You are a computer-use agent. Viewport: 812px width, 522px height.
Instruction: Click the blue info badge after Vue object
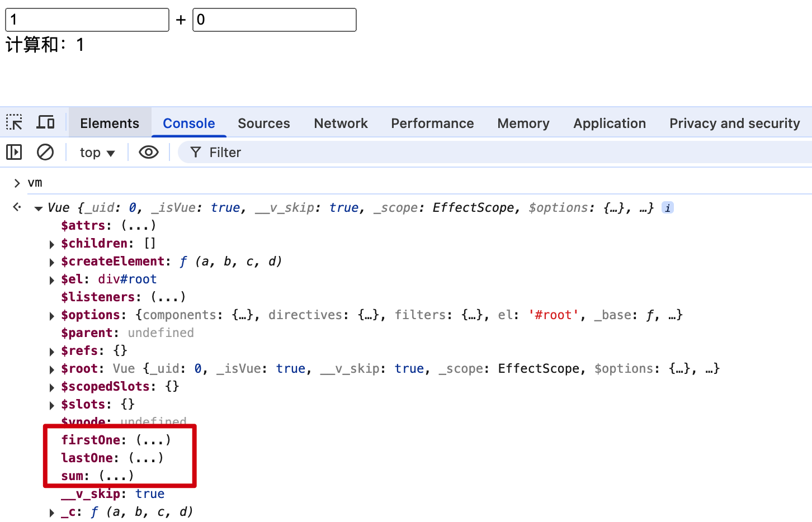coord(668,208)
